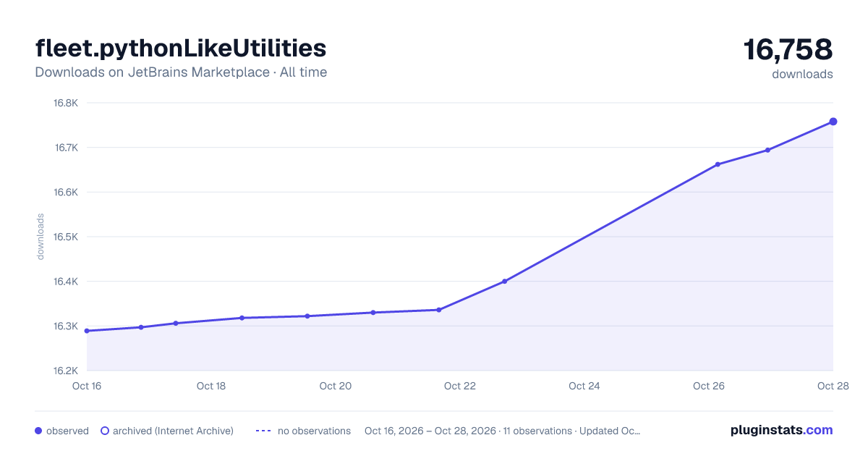Screen dimensions: 868x456
Task: Click the 16.2K y-axis label
Action: click(66, 371)
